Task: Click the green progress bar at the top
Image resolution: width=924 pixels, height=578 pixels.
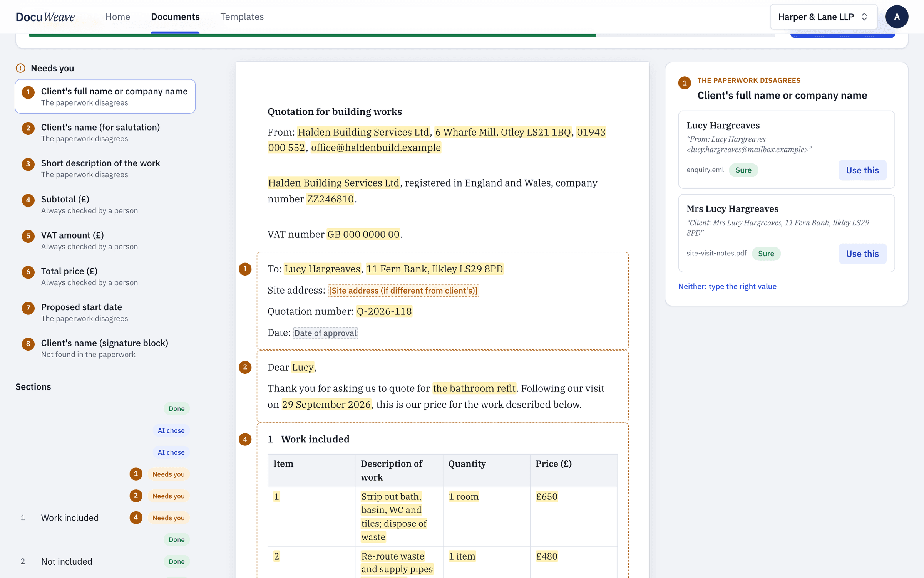Action: click(312, 35)
